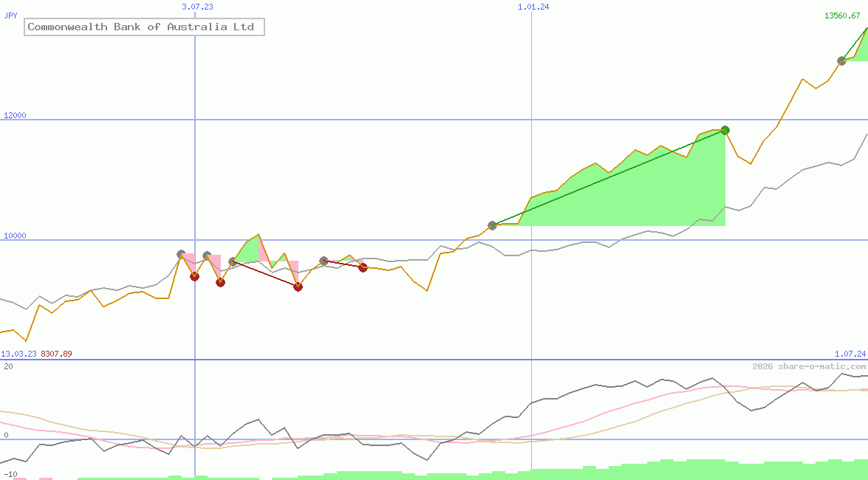Click the red sell marker at the lowest trough
This screenshot has height=480, width=868.
[298, 287]
